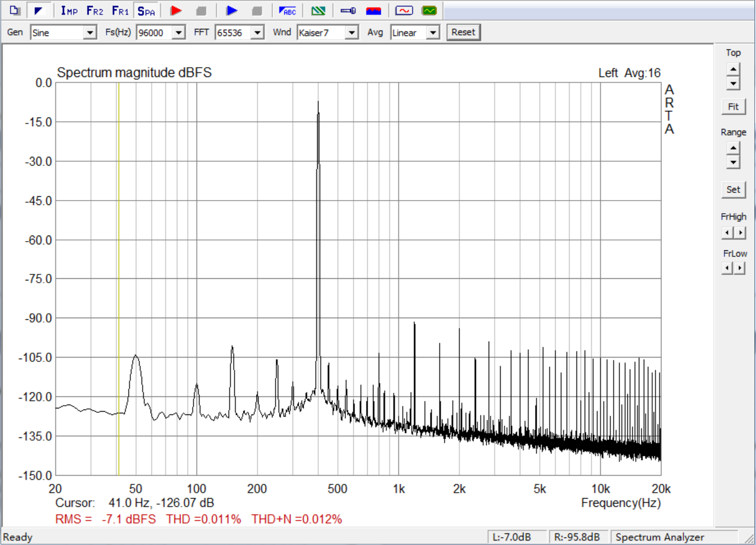Screen dimensions: 756x545
Task: Click the vertical ARTA label beside the graph
Action: [x=669, y=109]
